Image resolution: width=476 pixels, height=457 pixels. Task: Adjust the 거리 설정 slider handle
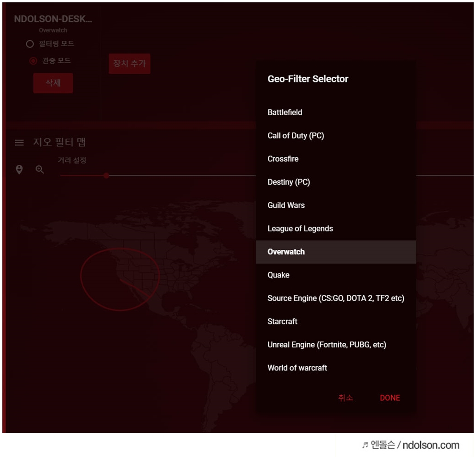[x=106, y=175]
